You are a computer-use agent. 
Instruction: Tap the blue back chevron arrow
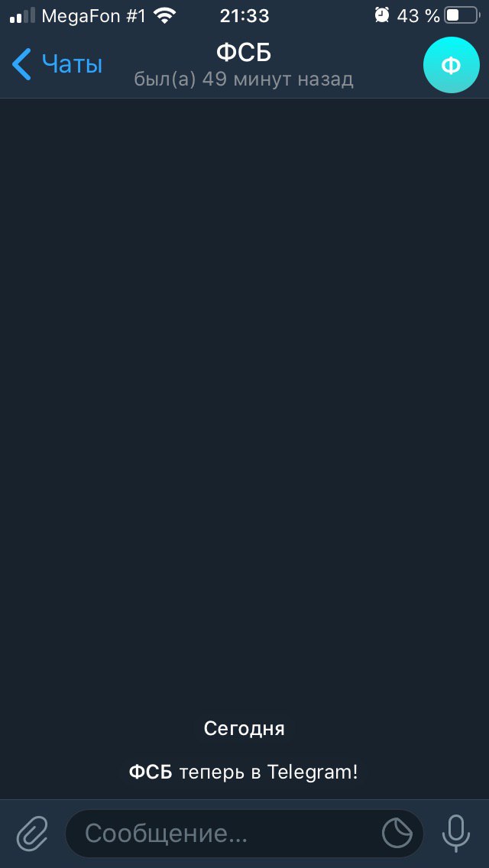point(22,64)
